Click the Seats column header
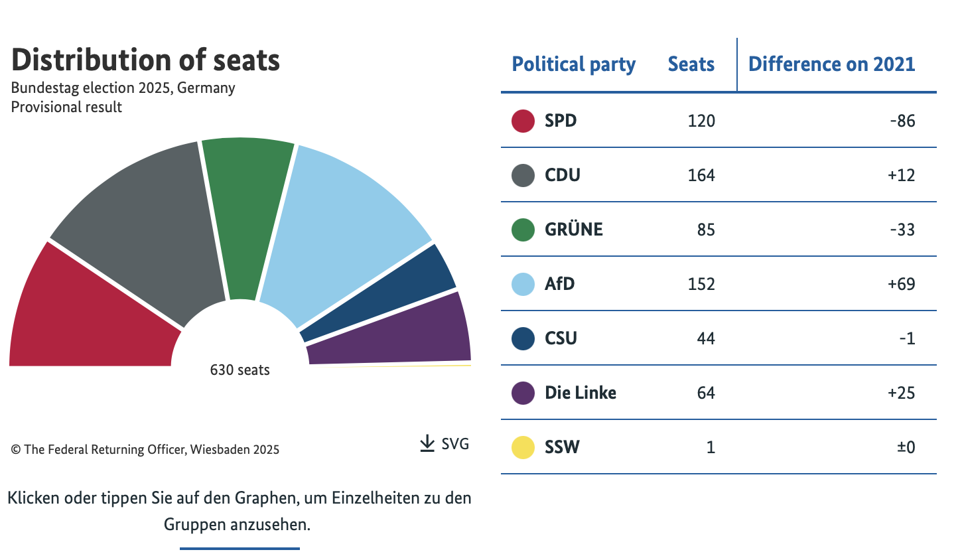The image size is (962, 560). (x=691, y=64)
